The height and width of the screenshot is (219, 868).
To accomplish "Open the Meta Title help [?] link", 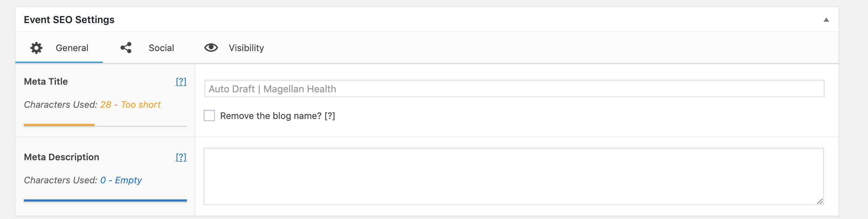I will 181,82.
